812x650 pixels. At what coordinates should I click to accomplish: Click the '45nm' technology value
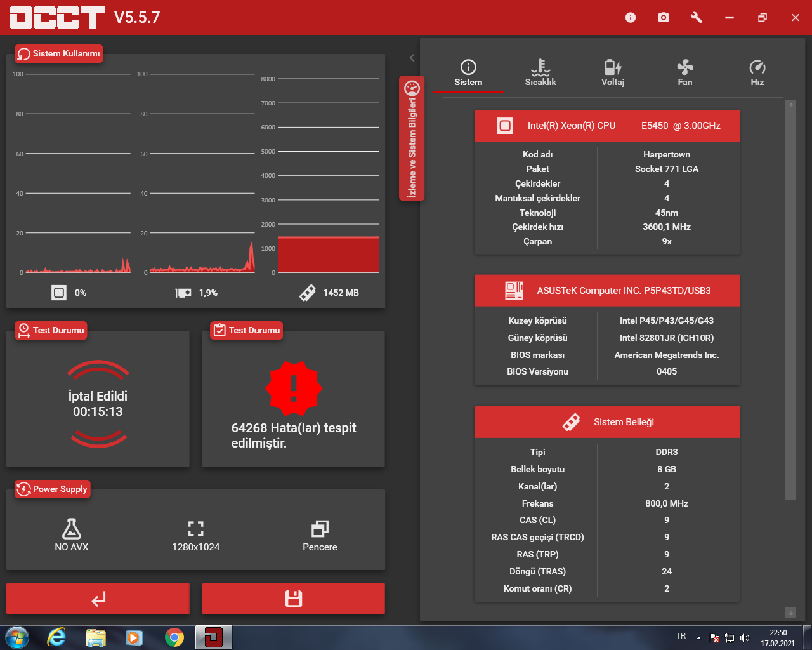tap(667, 213)
